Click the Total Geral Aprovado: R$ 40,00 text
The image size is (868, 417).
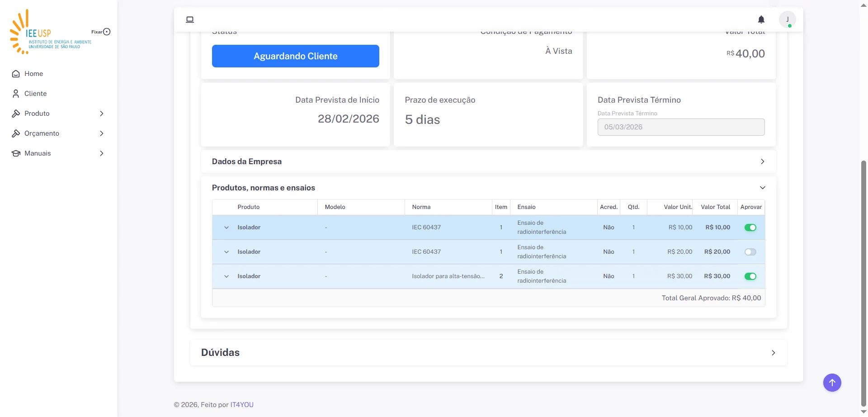click(x=712, y=298)
